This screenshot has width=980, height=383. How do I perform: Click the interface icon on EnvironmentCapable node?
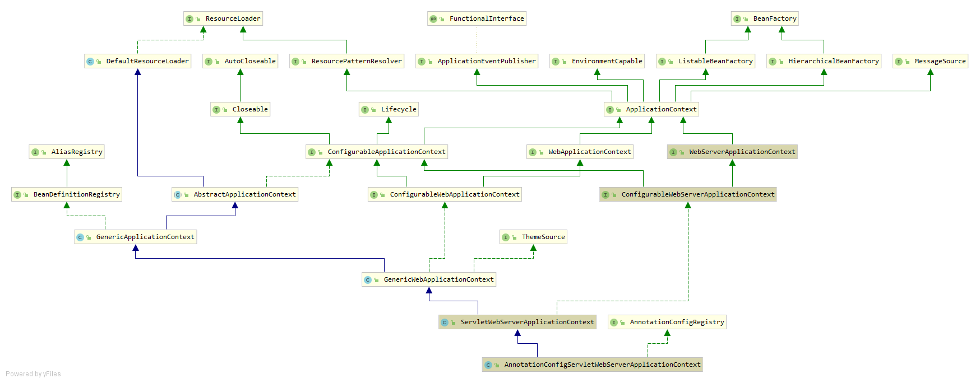[556, 62]
